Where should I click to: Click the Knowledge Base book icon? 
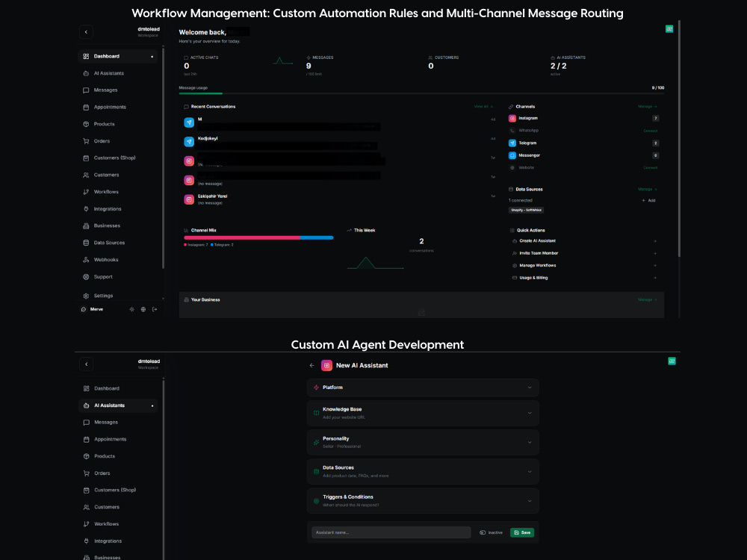(x=316, y=414)
